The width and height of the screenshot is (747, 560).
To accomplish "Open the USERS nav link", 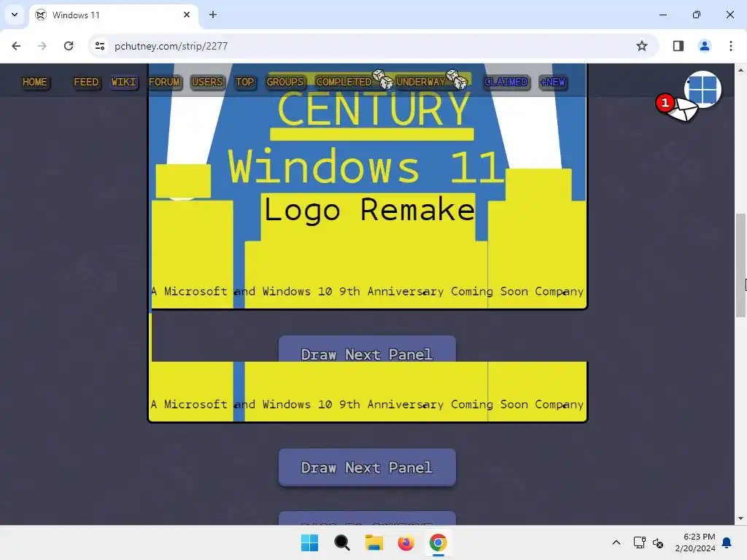I will point(207,82).
